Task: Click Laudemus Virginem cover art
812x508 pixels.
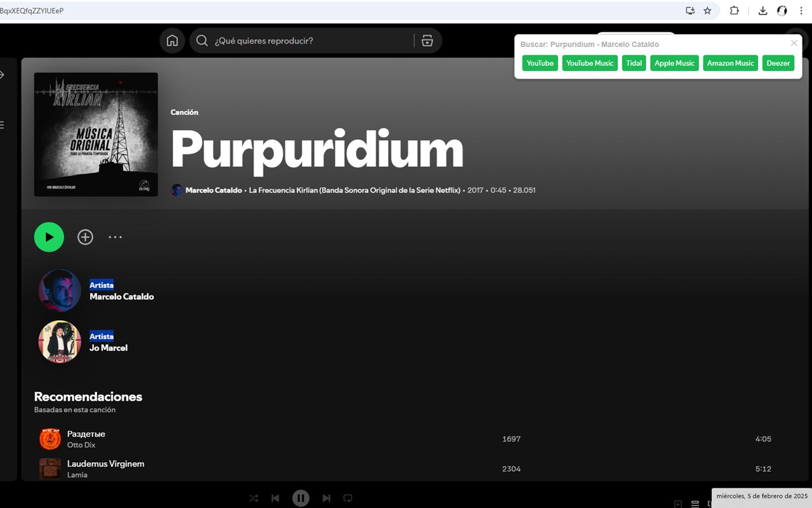Action: 50,469
